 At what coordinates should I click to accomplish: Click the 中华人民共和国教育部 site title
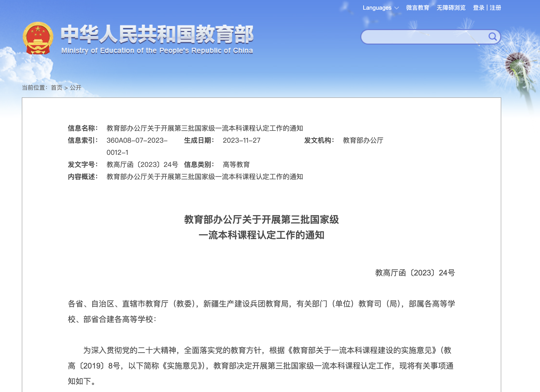(x=157, y=34)
